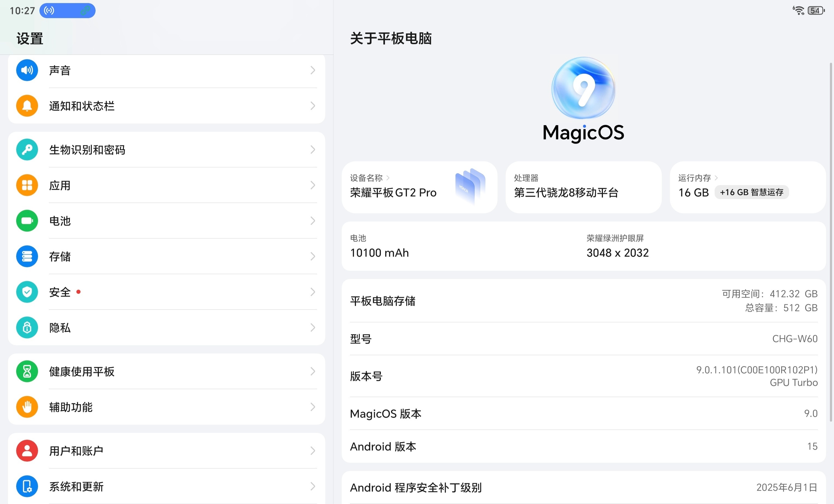This screenshot has width=834, height=504.
Task: Expand the 健康使用平板 row chevron
Action: point(313,371)
